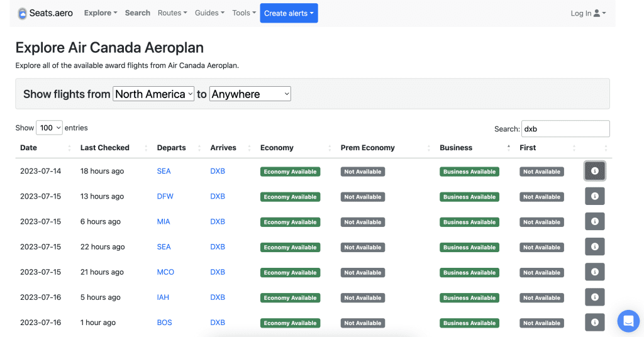Click the Explore Air Canada Aeroplan heading

coord(109,48)
